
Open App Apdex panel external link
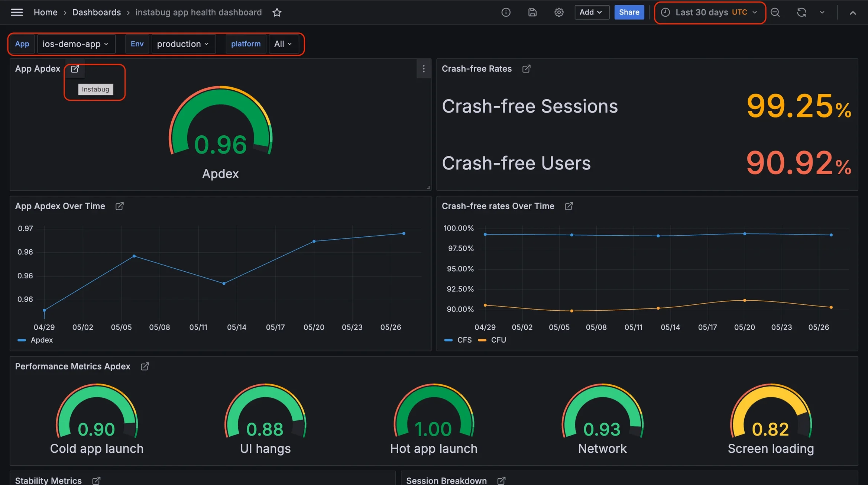(x=75, y=69)
